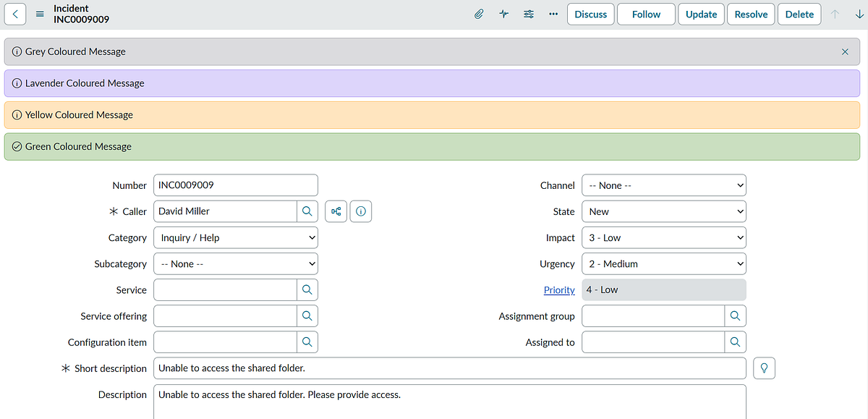Open the Assignment group lookup magnifier
The width and height of the screenshot is (868, 419).
click(735, 316)
